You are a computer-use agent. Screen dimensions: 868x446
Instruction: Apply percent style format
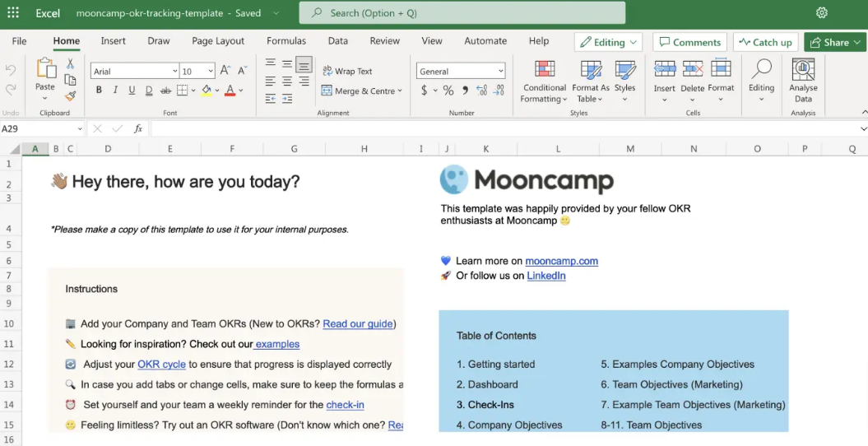click(x=448, y=91)
